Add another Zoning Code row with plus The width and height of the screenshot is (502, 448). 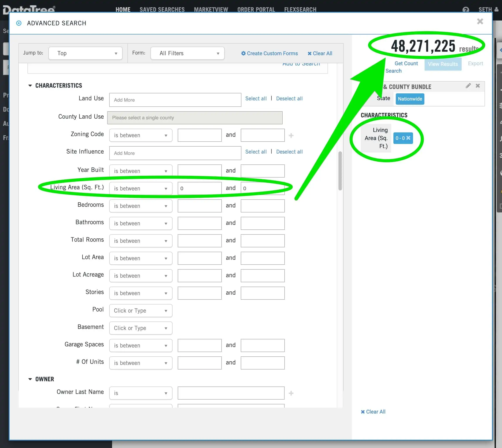coord(291,135)
